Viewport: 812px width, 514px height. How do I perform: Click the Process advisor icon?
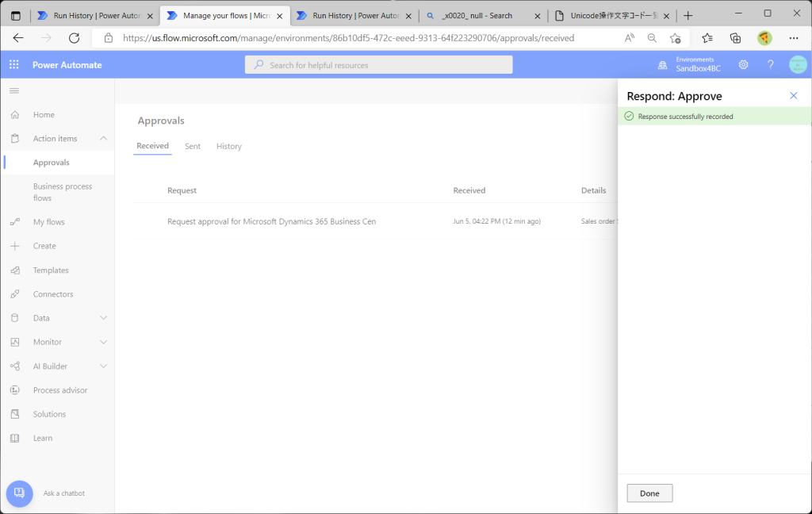(15, 390)
